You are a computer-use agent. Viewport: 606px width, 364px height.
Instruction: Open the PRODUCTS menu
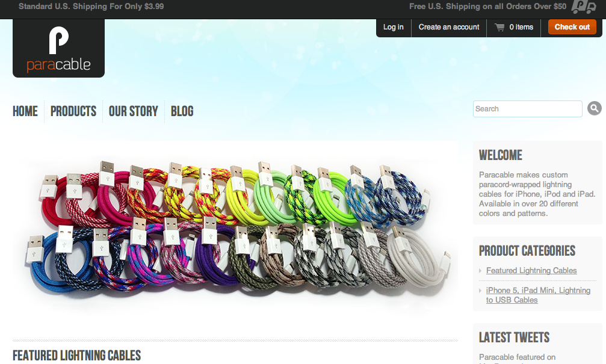73,111
